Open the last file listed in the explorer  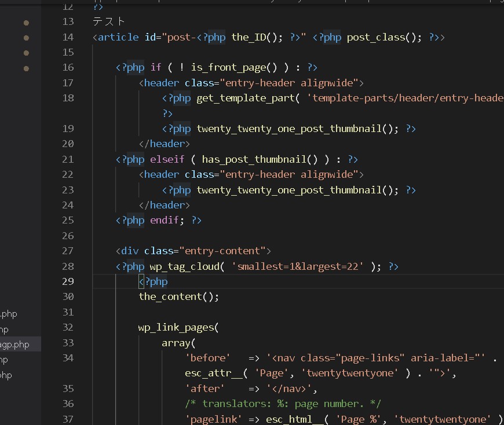point(6,375)
